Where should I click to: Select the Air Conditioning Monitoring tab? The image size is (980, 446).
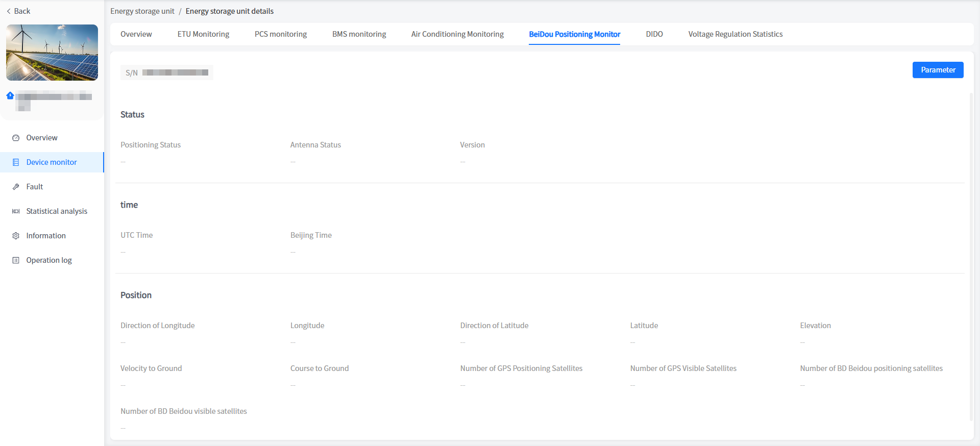pos(457,34)
